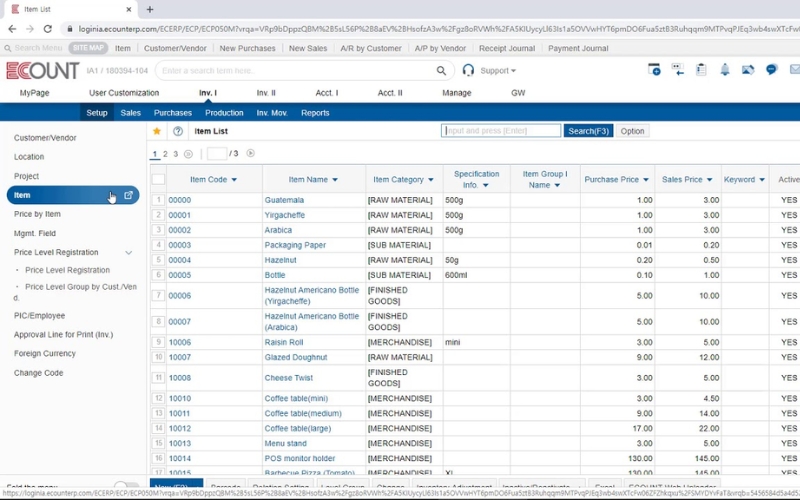Image resolution: width=800 pixels, height=500 pixels.
Task: Open the Manage tab
Action: click(457, 93)
